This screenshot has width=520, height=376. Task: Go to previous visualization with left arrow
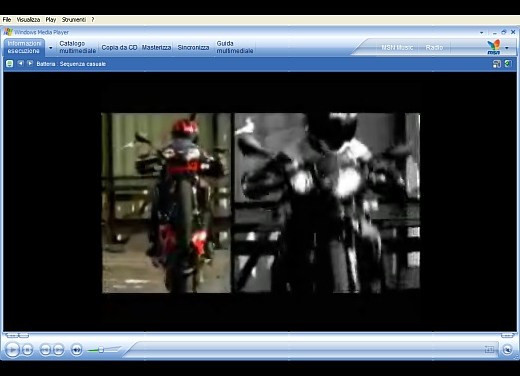pyautogui.click(x=21, y=63)
